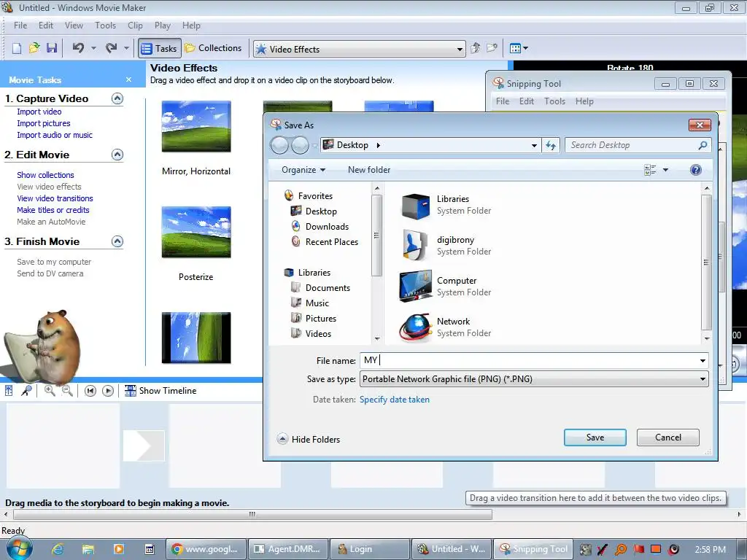
Task: Select Desktop under Favorites
Action: pyautogui.click(x=314, y=211)
